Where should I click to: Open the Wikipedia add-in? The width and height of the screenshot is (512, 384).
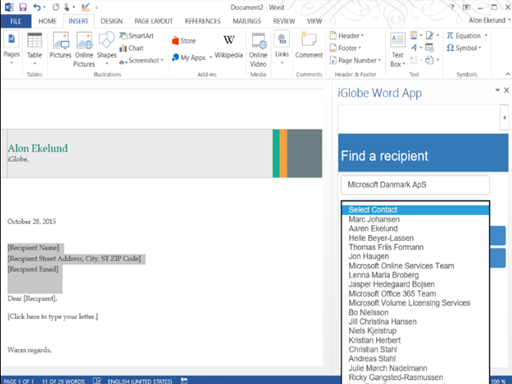pos(229,46)
